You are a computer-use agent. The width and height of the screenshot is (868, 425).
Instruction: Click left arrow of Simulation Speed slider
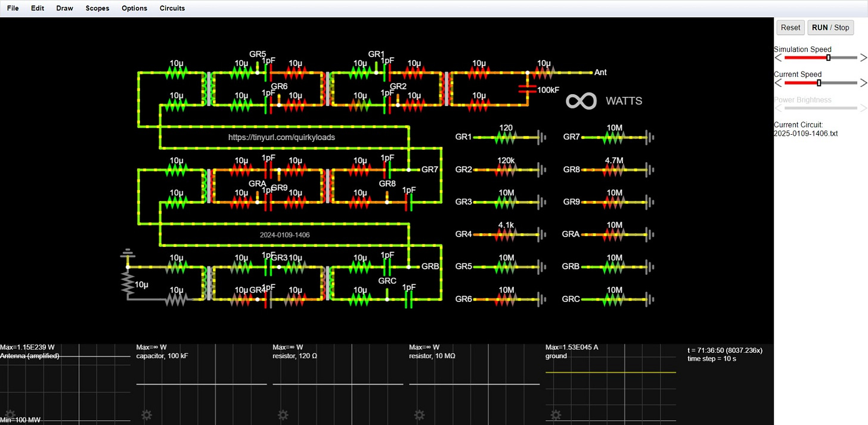(778, 58)
